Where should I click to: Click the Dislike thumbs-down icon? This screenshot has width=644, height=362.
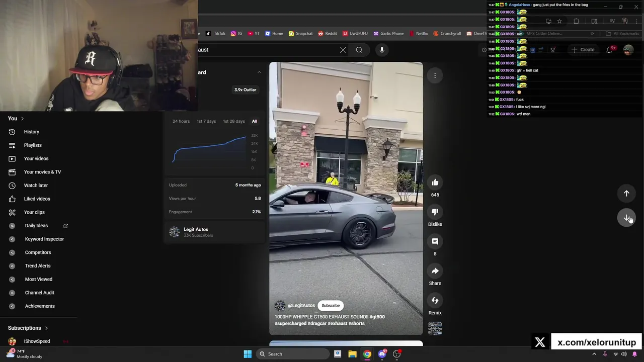[x=435, y=212]
